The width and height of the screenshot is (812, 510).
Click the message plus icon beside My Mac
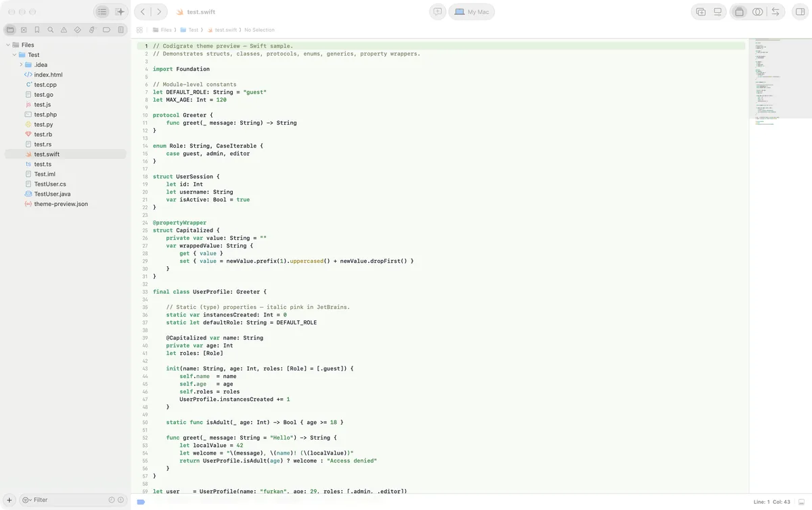[x=437, y=12]
